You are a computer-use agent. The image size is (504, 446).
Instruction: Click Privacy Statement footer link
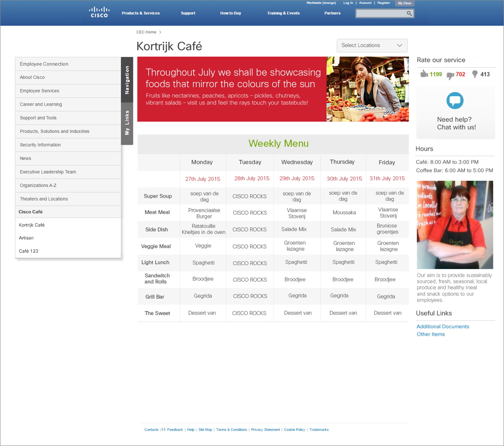click(265, 429)
